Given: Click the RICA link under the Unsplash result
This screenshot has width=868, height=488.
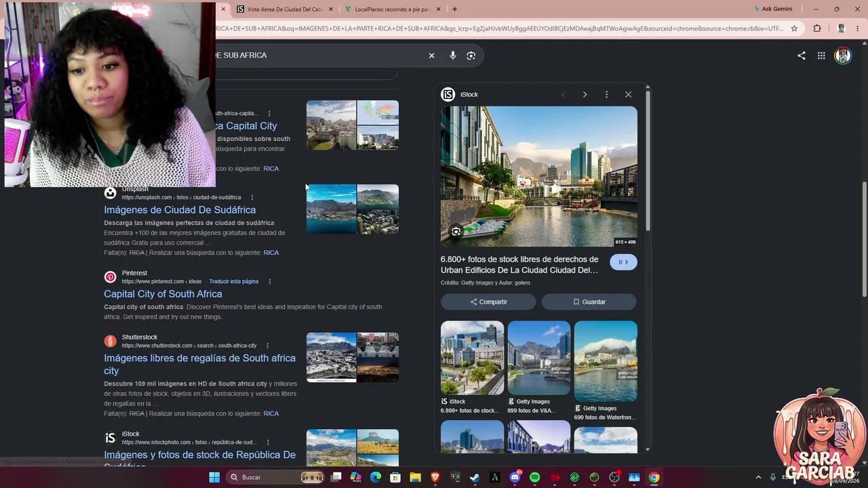Looking at the screenshot, I should click(x=271, y=253).
